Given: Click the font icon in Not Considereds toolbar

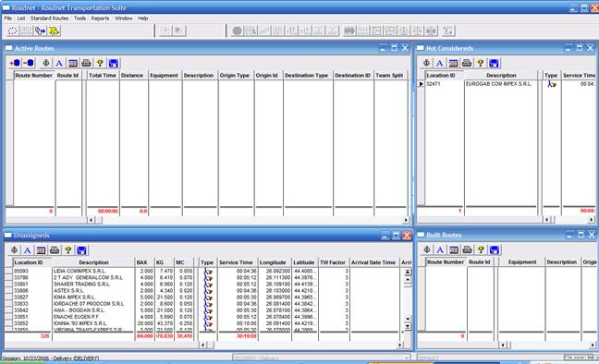Looking at the screenshot, I should pos(440,63).
